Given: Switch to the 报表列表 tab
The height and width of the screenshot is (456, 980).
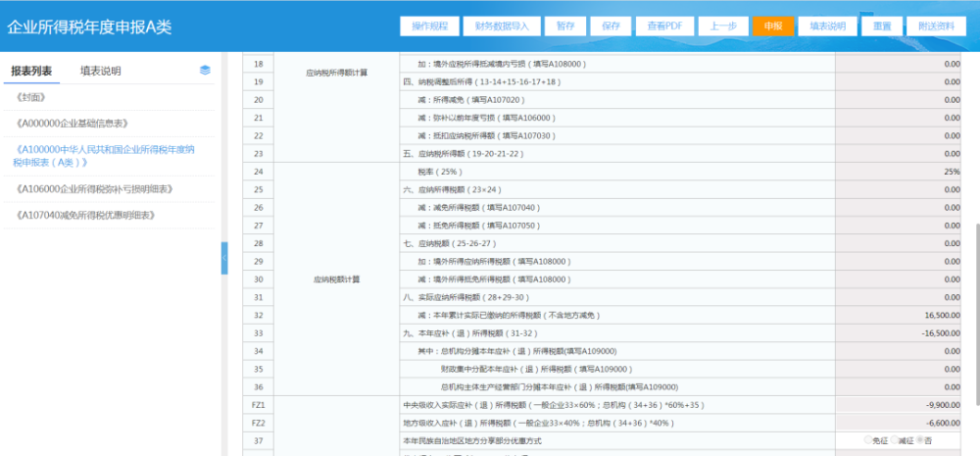Looking at the screenshot, I should tap(31, 72).
